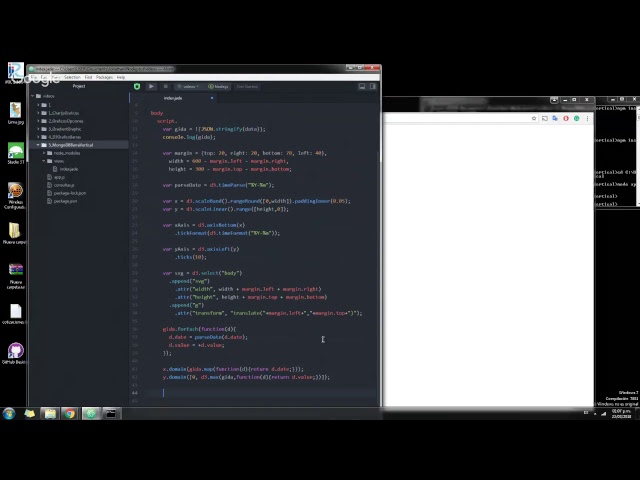Viewport: 640px width, 480px height.
Task: Toggle the side panel layout icon
Action: 373,86
